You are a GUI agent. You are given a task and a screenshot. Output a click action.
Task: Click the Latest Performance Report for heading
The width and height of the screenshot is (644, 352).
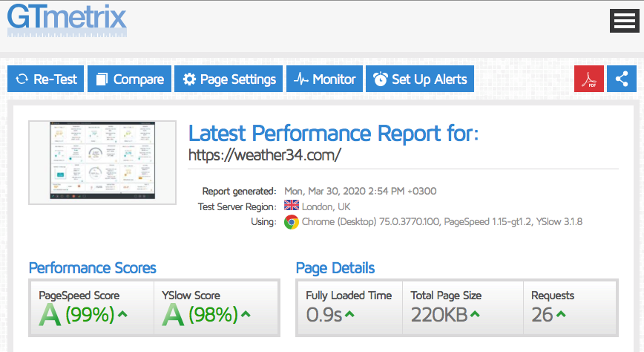point(334,133)
